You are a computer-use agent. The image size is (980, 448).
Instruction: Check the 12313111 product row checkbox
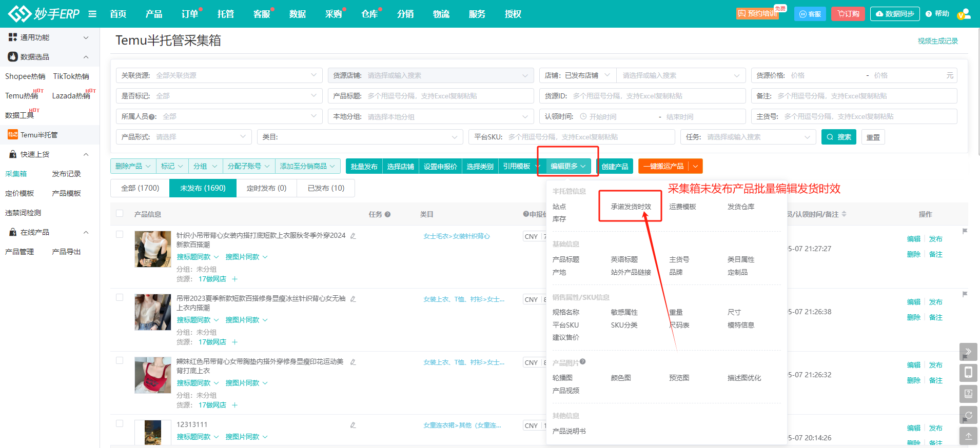[120, 423]
